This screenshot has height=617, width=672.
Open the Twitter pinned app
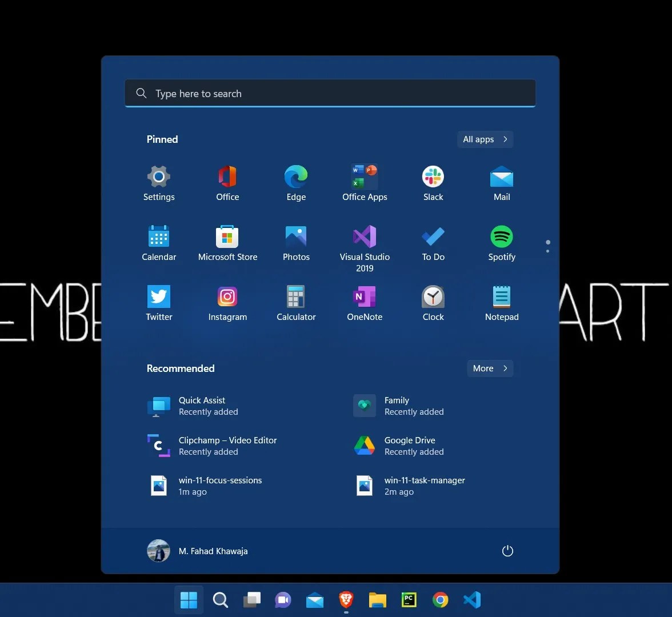tap(159, 303)
